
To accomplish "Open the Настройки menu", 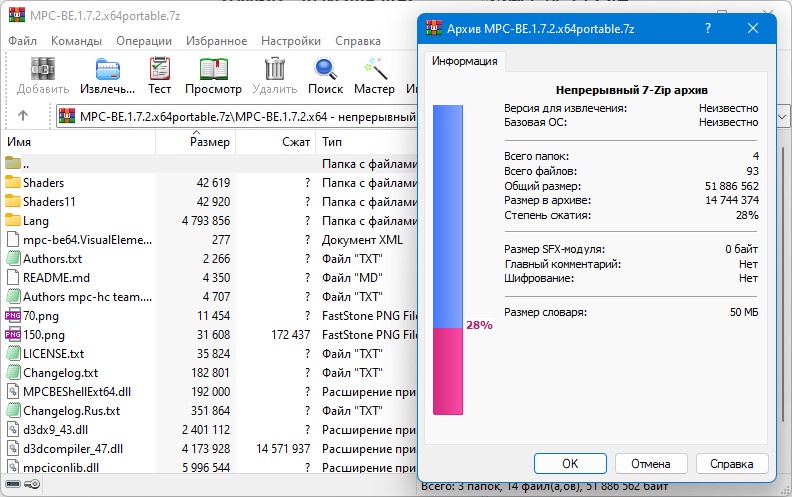I will 291,41.
